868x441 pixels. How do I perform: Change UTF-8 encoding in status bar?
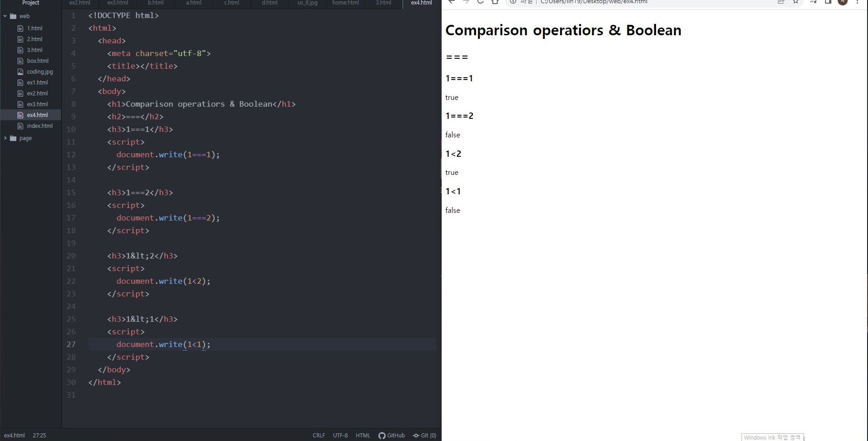(340, 436)
